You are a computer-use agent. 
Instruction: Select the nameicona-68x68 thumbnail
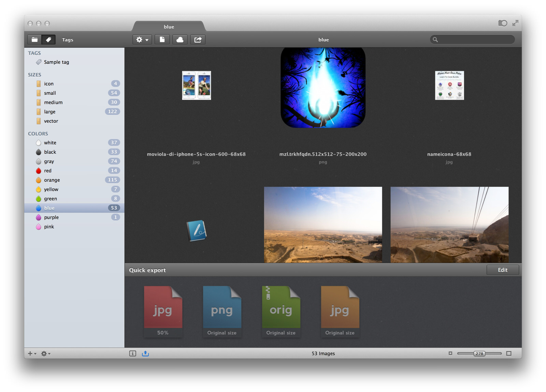coord(449,85)
